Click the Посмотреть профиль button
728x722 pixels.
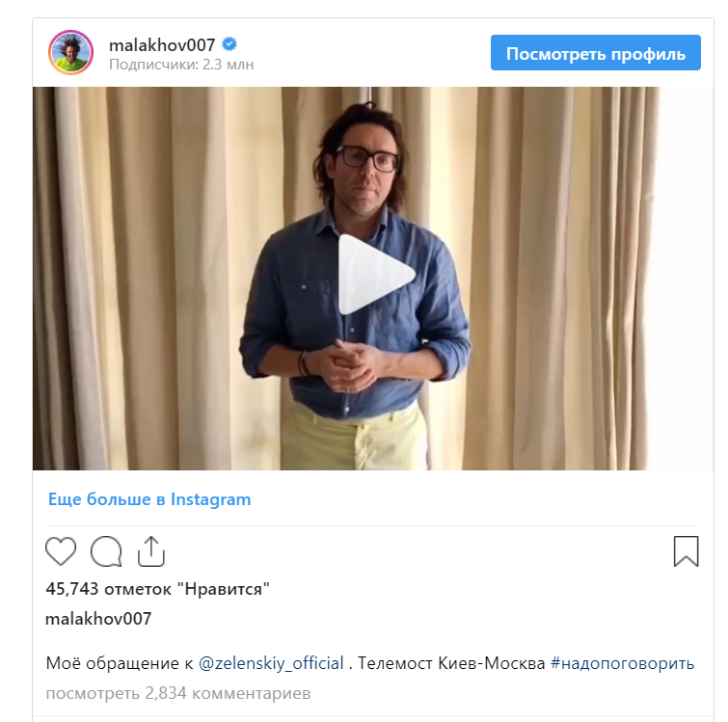596,53
